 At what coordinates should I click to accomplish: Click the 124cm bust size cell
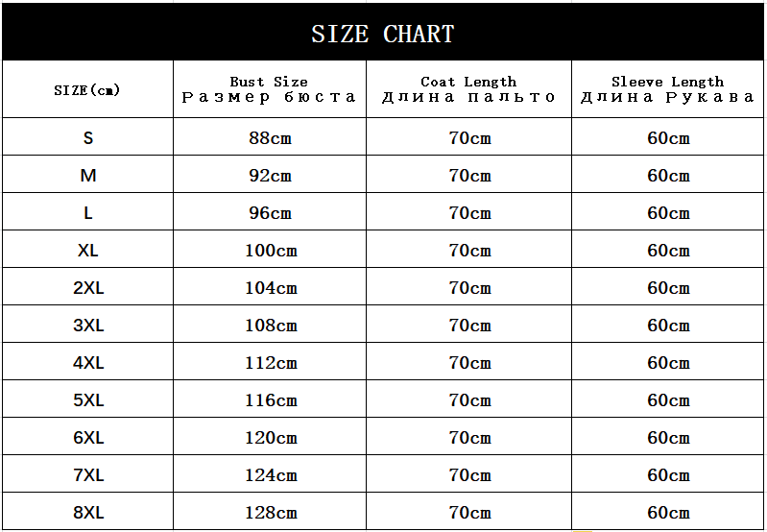coord(270,475)
